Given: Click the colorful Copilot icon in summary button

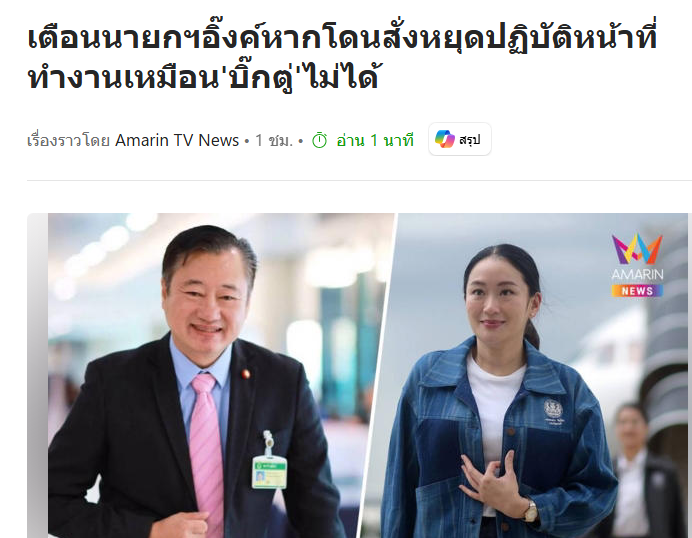Looking at the screenshot, I should 444,139.
